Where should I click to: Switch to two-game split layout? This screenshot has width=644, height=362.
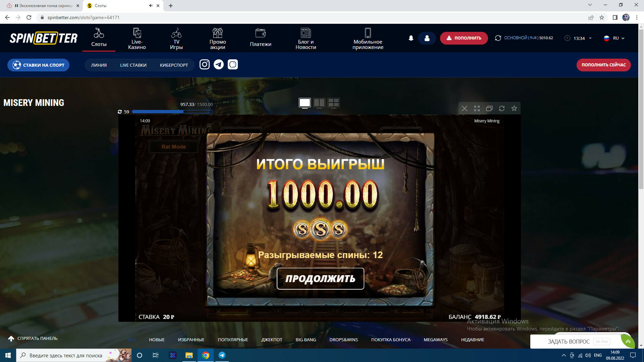pyautogui.click(x=319, y=103)
